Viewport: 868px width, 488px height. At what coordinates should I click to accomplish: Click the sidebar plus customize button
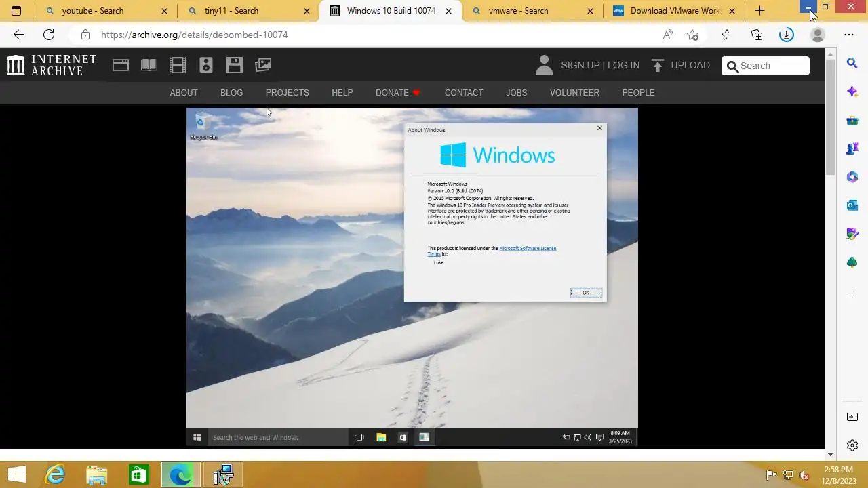(x=852, y=293)
